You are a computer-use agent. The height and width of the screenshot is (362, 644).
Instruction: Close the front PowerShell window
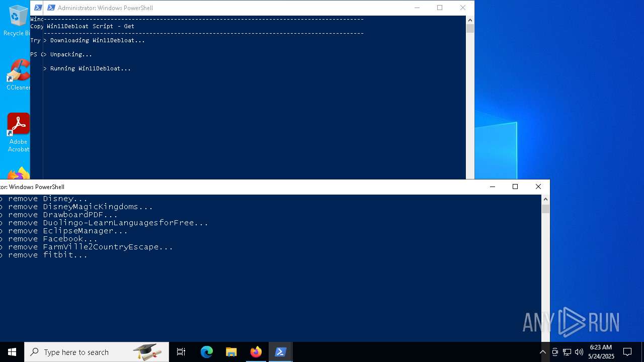538,187
